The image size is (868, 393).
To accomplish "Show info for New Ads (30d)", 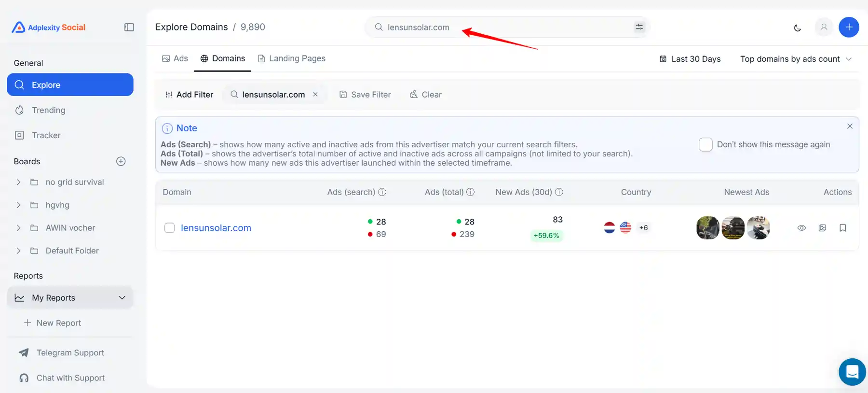I will pyautogui.click(x=559, y=192).
